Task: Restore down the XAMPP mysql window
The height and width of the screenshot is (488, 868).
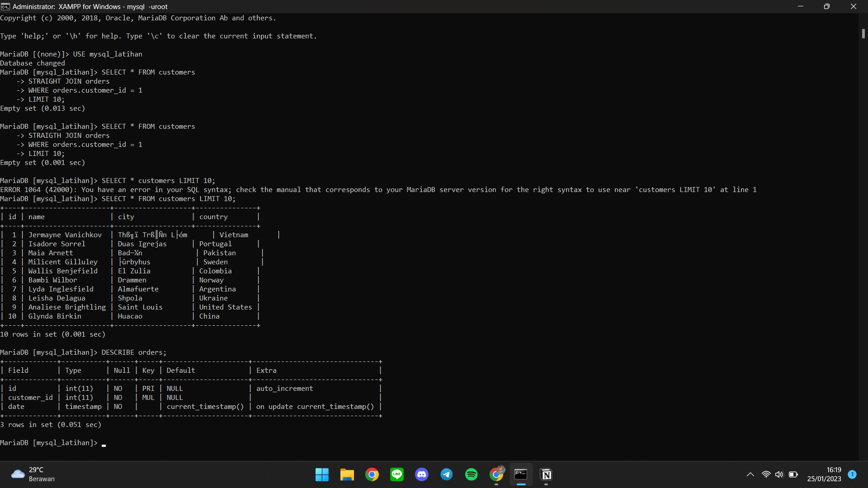Action: point(827,6)
